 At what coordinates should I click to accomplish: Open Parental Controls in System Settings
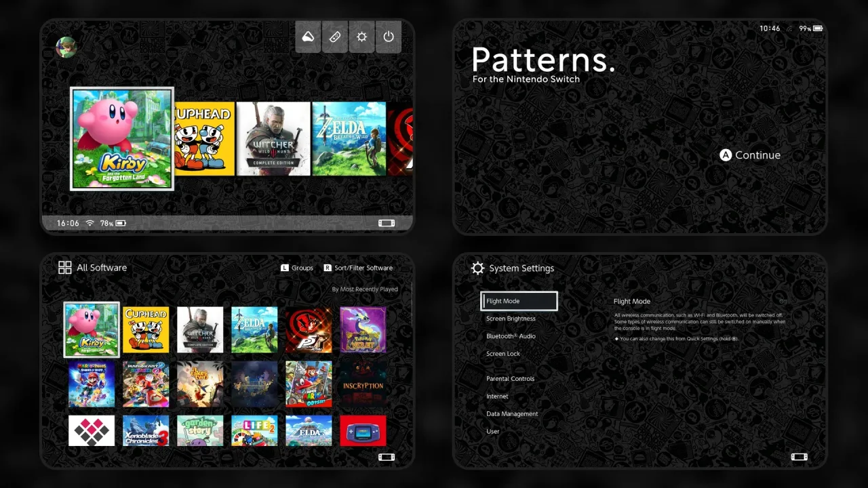coord(510,379)
